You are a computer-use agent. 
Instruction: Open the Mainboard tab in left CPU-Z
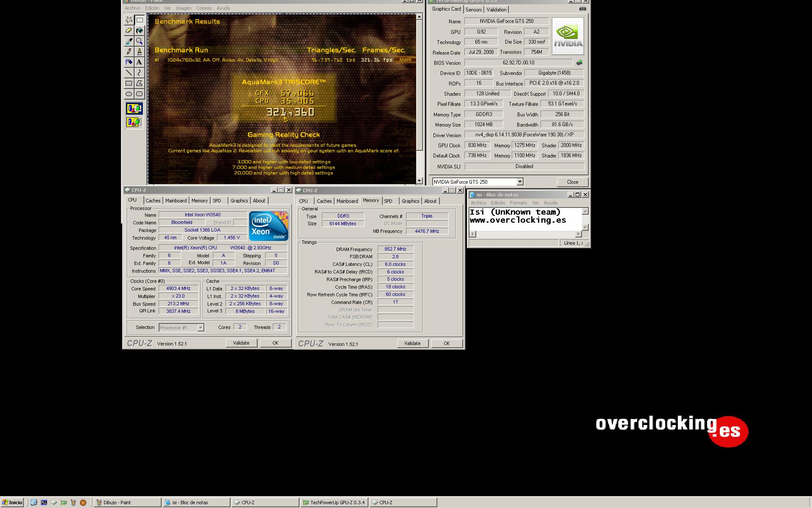176,201
